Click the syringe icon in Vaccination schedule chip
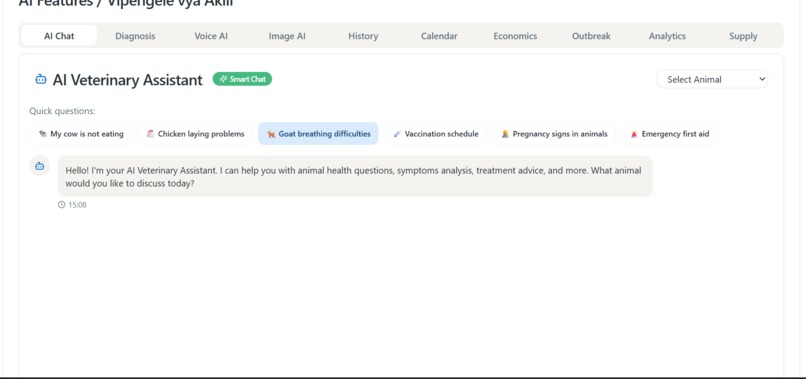This screenshot has height=379, width=806. point(397,134)
